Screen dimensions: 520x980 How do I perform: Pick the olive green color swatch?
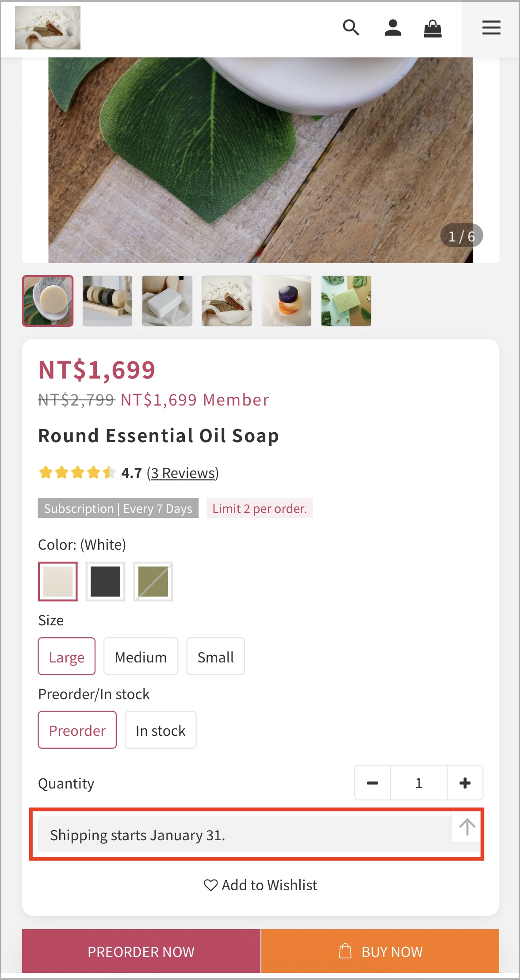click(x=153, y=582)
